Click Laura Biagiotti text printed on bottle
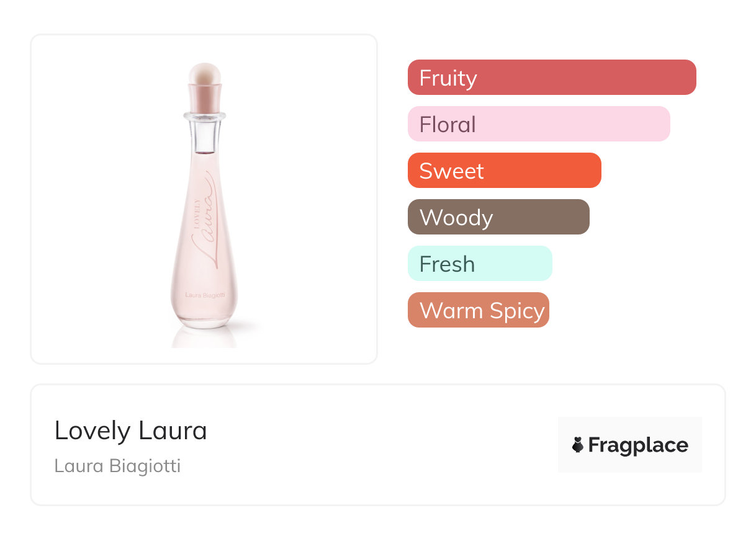Image resolution: width=756 pixels, height=536 pixels. (204, 294)
